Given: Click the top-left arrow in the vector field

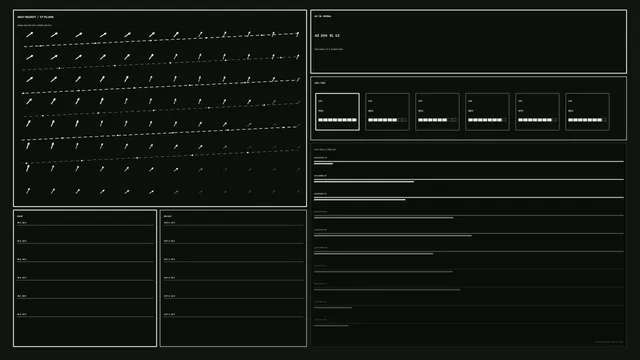Looking at the screenshot, I should pyautogui.click(x=29, y=35).
